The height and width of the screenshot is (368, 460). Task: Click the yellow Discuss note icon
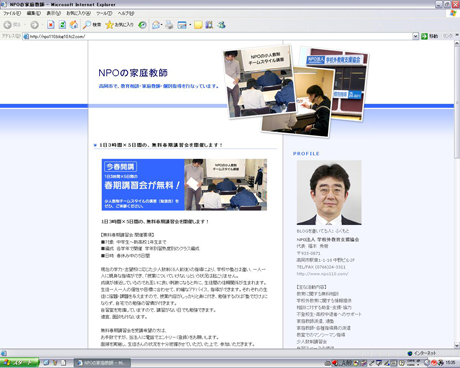pyautogui.click(x=198, y=25)
